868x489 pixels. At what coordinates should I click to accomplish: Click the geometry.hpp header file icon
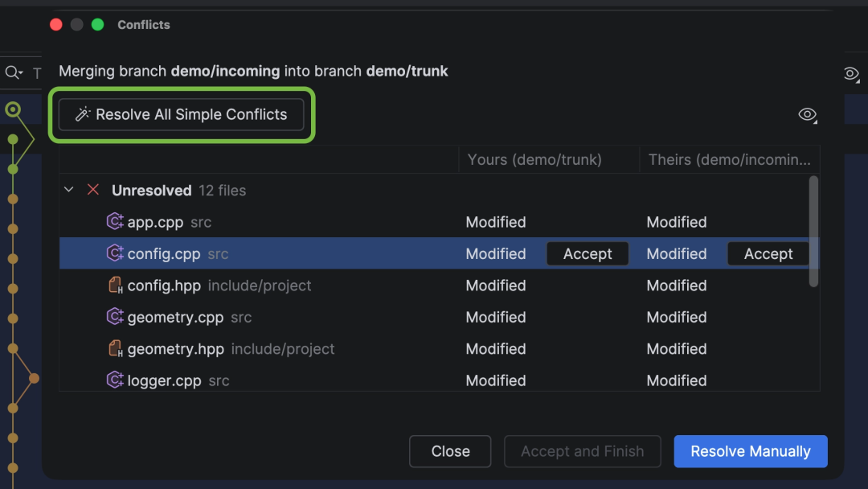coord(115,348)
